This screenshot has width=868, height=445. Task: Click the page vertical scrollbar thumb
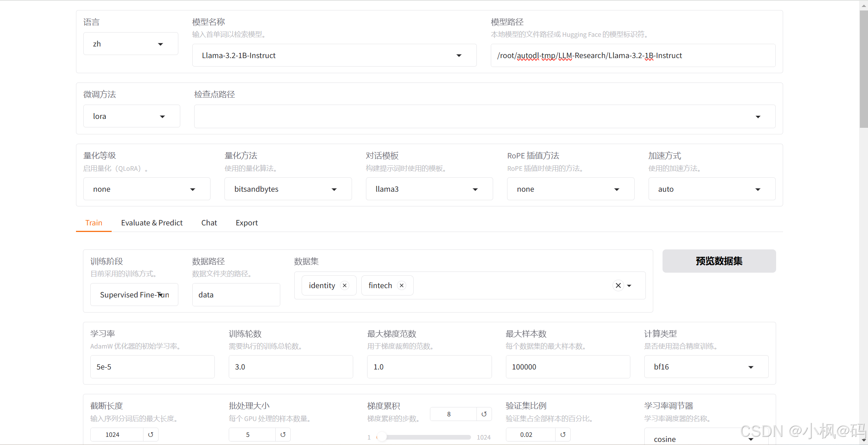coord(864,69)
